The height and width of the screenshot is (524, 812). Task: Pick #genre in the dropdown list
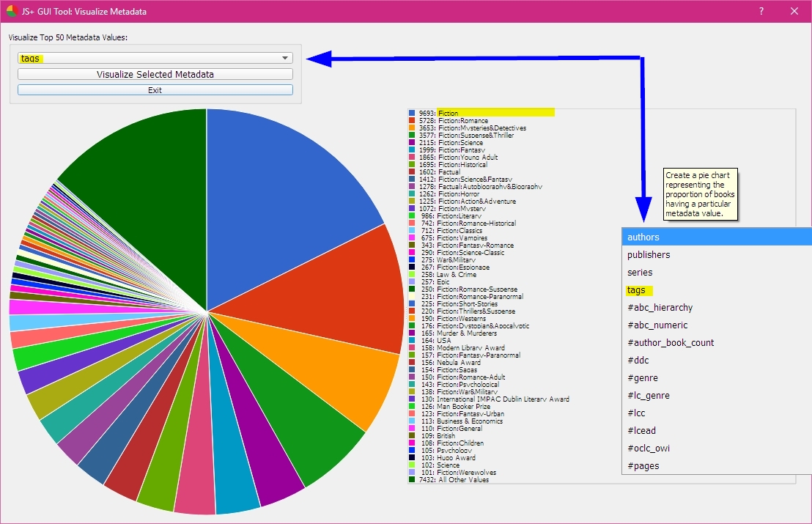717,378
